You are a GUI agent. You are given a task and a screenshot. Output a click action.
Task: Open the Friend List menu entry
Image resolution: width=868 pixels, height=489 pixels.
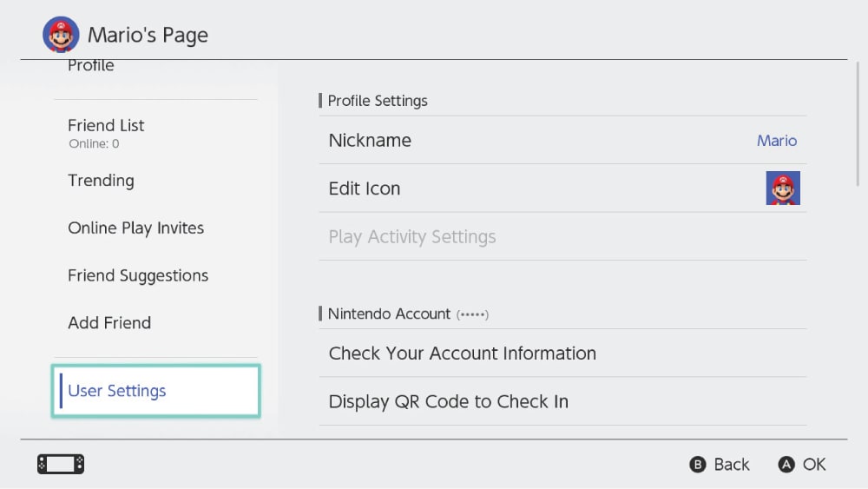click(x=106, y=126)
